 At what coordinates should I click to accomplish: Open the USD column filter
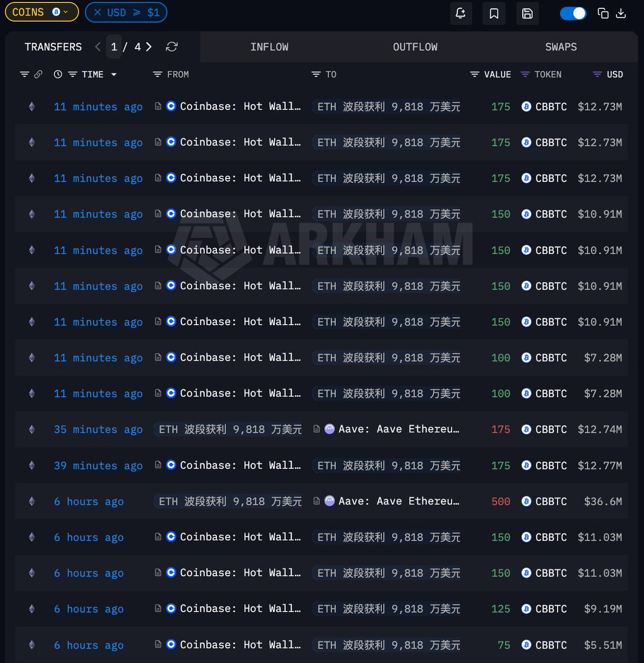pyautogui.click(x=598, y=75)
